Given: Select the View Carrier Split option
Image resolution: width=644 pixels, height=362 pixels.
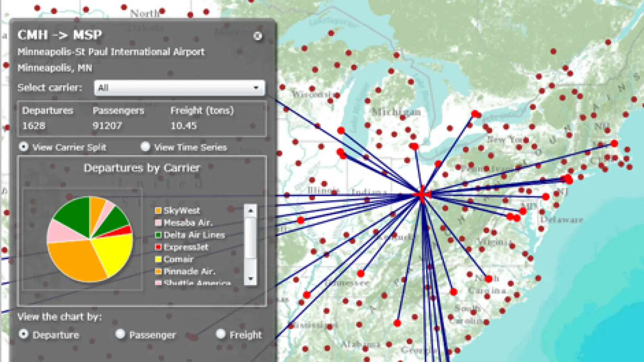Looking at the screenshot, I should 24,147.
